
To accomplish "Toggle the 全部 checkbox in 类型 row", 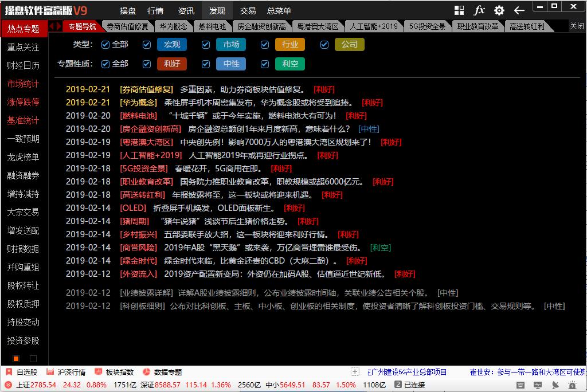I will pos(105,45).
